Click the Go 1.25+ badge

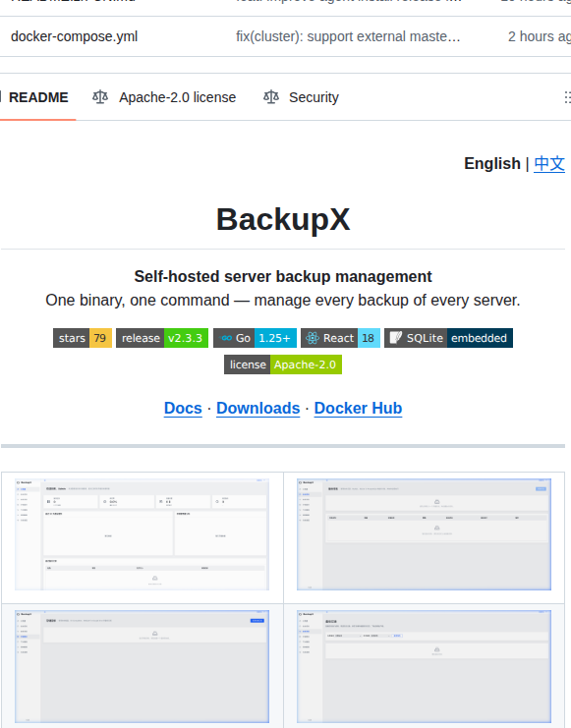click(255, 338)
